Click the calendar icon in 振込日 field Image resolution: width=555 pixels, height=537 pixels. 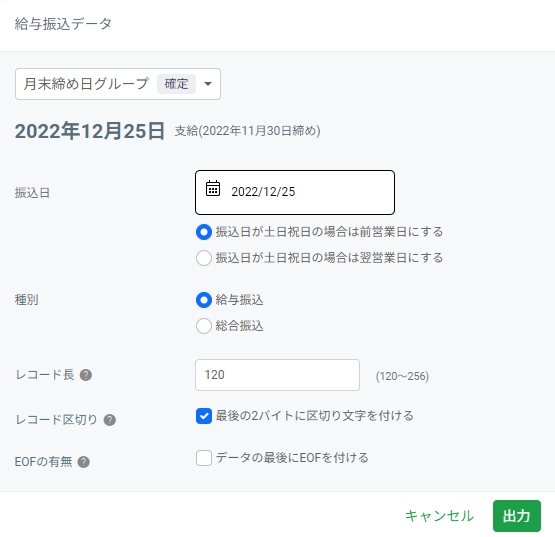tap(213, 188)
